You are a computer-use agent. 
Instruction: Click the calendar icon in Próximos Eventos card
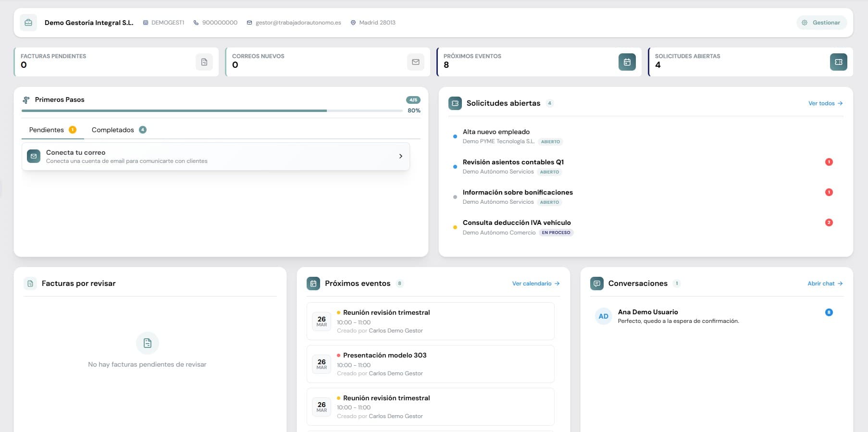pyautogui.click(x=627, y=62)
